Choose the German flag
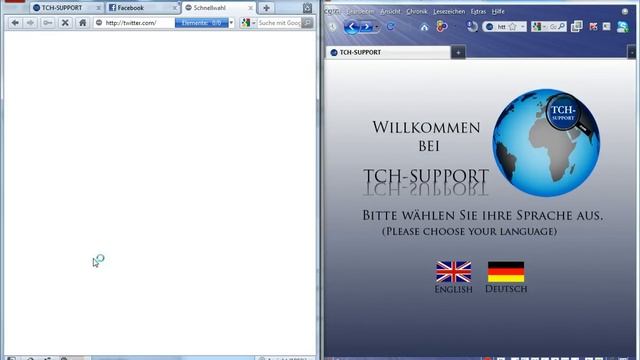Image resolution: width=640 pixels, height=360 pixels. pyautogui.click(x=506, y=272)
